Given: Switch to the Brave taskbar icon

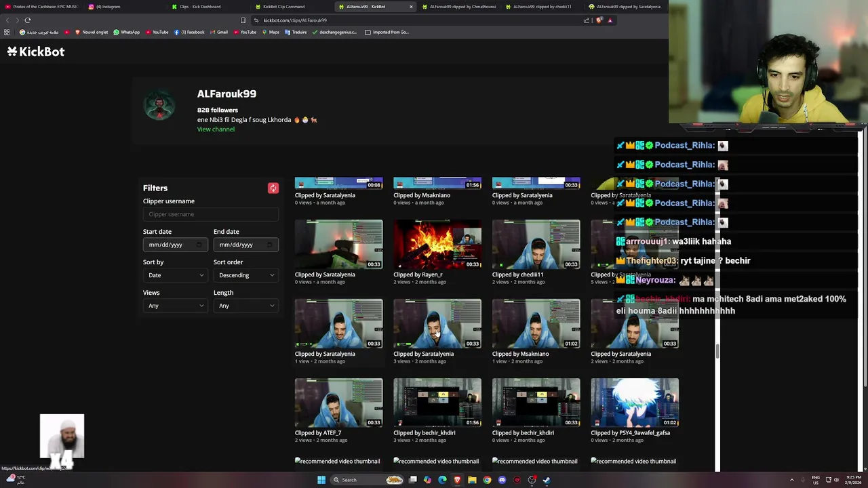Looking at the screenshot, I should [457, 480].
